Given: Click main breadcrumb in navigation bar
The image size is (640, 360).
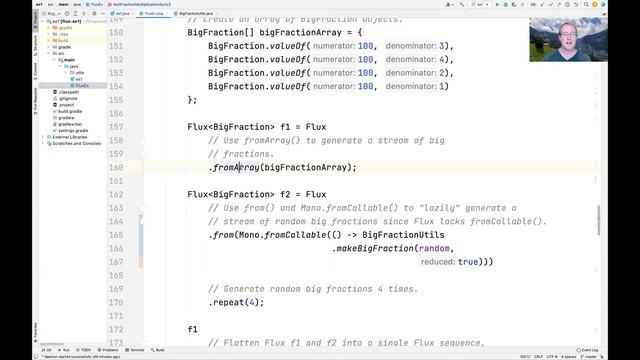Looking at the screenshot, I should click(x=63, y=4).
